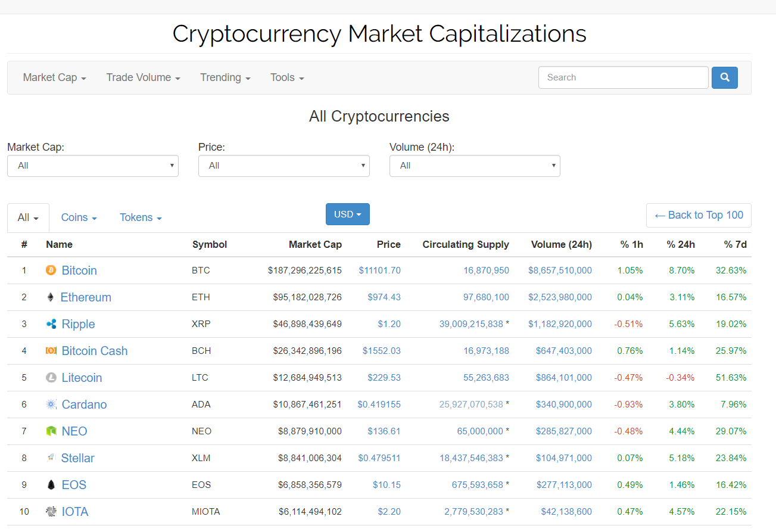Sort by the Symbol column header
Image resolution: width=776 pixels, height=532 pixels.
[210, 244]
